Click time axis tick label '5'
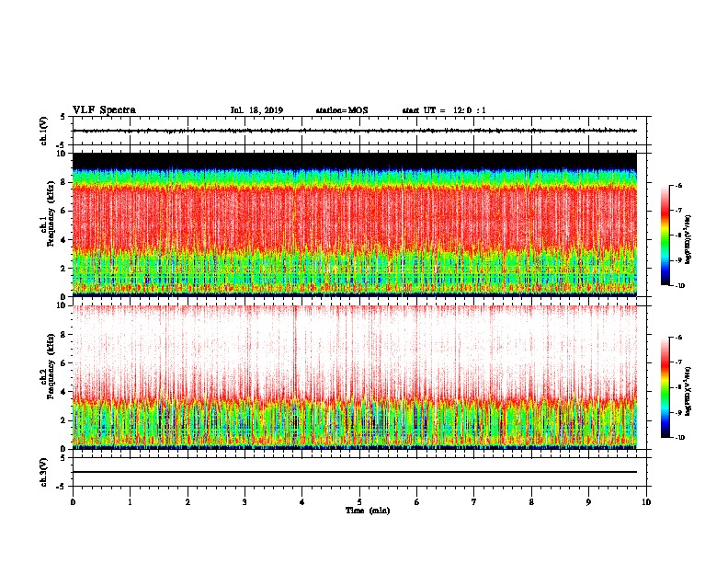 click(359, 502)
